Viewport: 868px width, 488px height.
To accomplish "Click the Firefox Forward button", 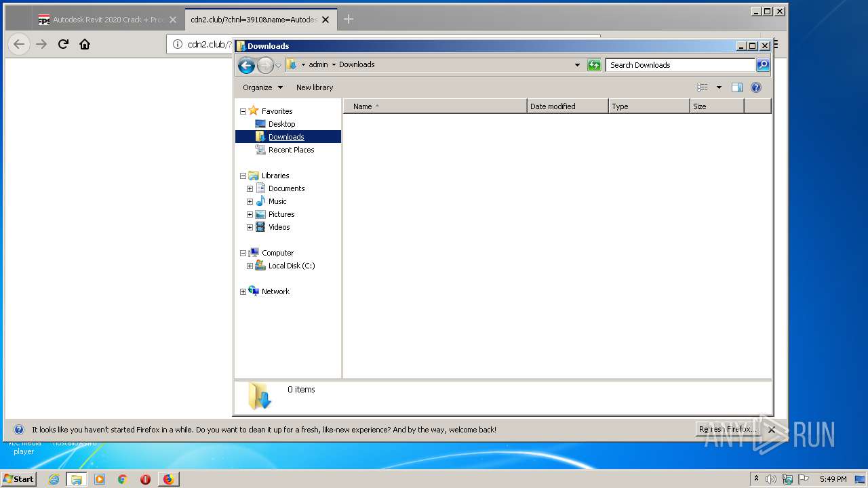I will tap(41, 44).
